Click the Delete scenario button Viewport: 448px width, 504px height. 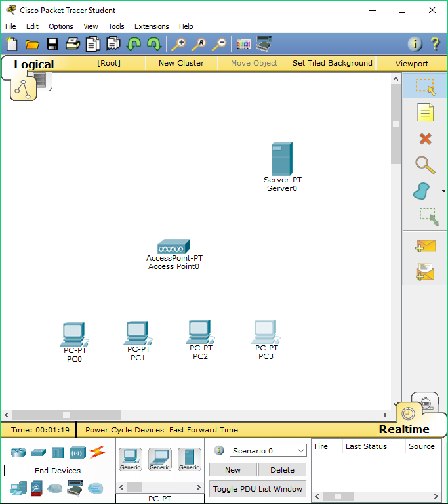(x=282, y=470)
